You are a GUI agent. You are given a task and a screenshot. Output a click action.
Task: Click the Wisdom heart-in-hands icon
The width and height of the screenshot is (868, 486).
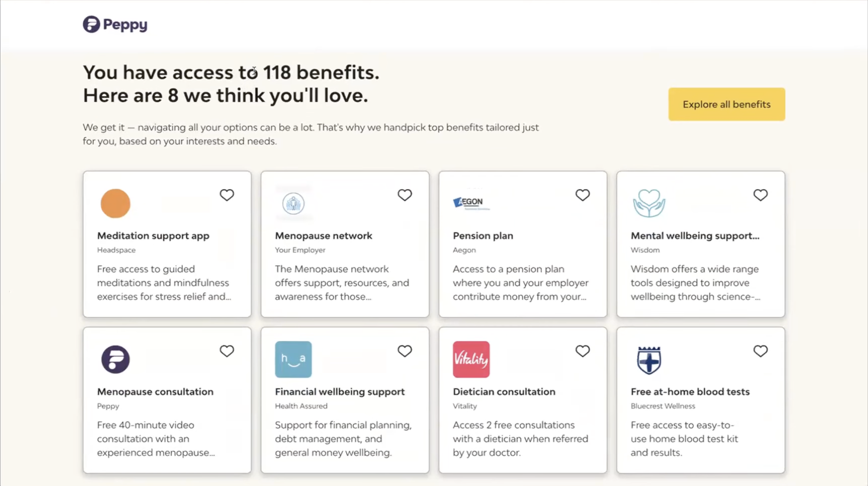(x=649, y=203)
